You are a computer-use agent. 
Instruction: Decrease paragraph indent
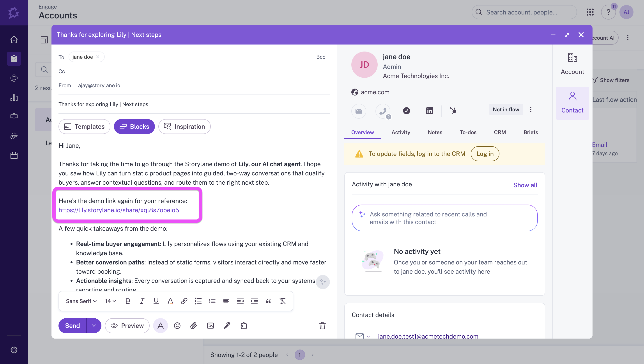(x=240, y=301)
